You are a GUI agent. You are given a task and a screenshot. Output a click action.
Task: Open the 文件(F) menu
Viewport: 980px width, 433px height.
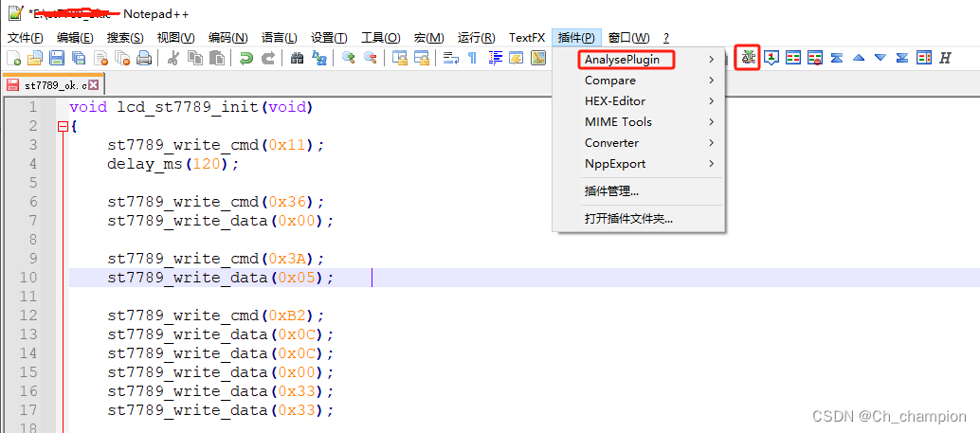(26, 38)
